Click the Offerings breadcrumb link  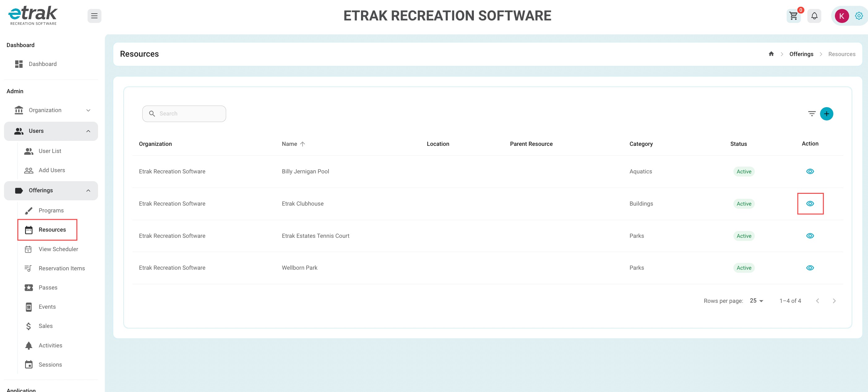pos(801,54)
